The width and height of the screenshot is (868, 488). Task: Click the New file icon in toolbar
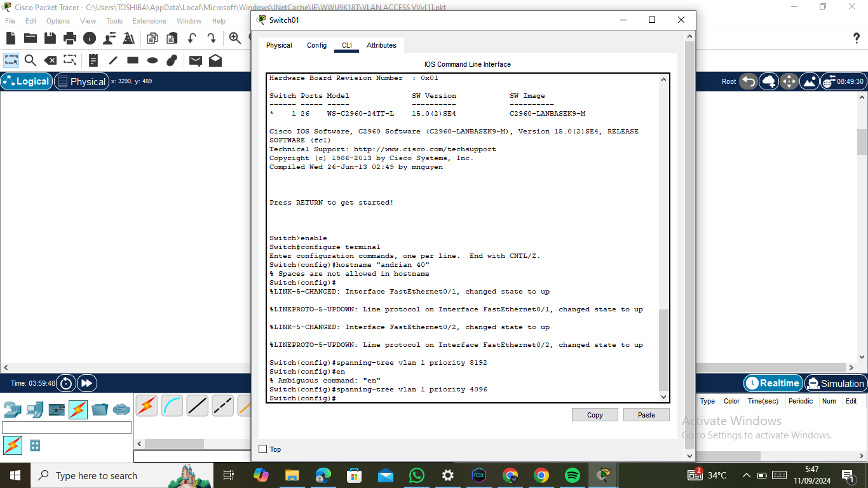pyautogui.click(x=11, y=38)
